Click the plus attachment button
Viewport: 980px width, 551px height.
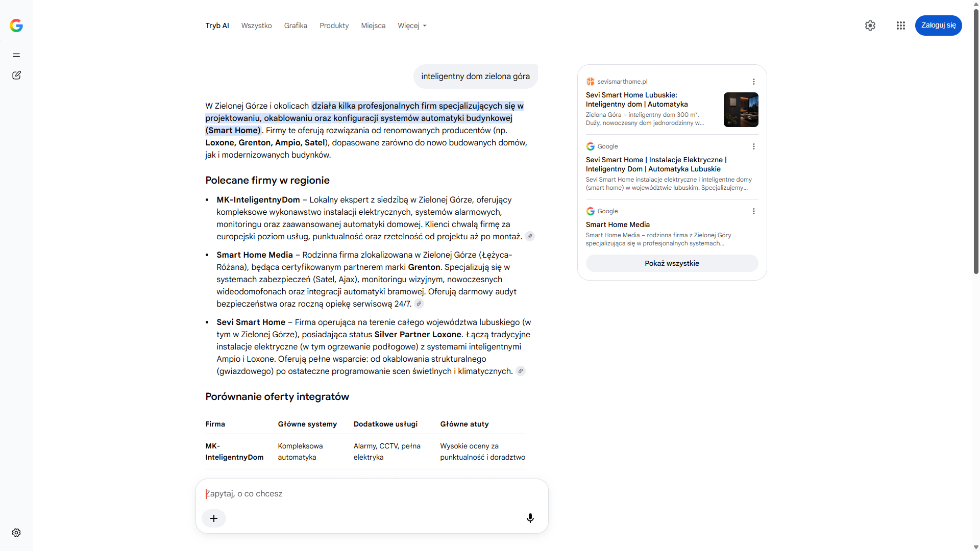[214, 518]
